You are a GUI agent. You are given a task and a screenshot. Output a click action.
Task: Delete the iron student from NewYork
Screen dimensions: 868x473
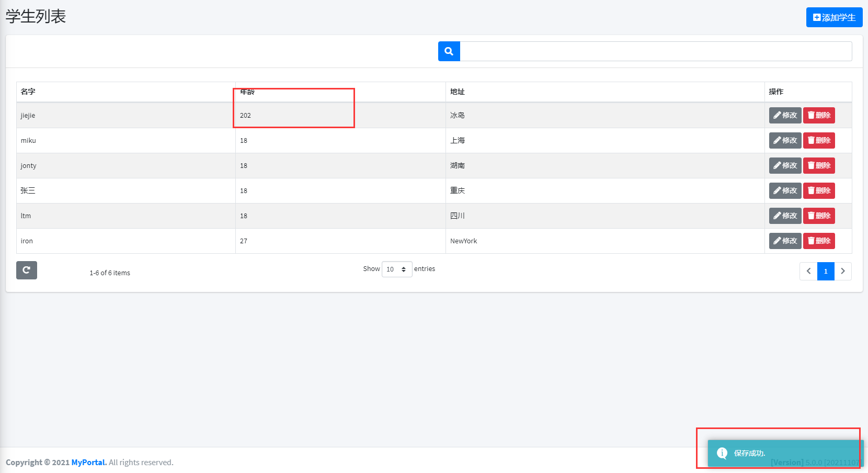tap(819, 241)
